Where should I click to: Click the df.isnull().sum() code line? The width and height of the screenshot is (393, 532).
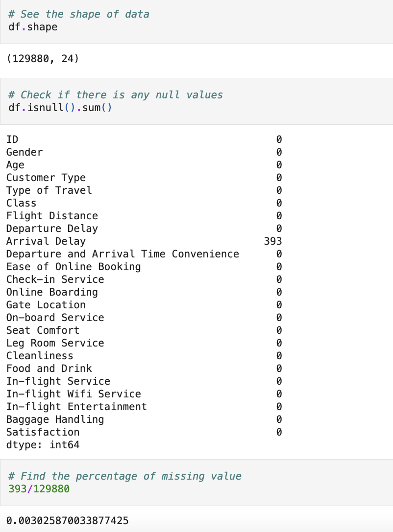coord(60,108)
